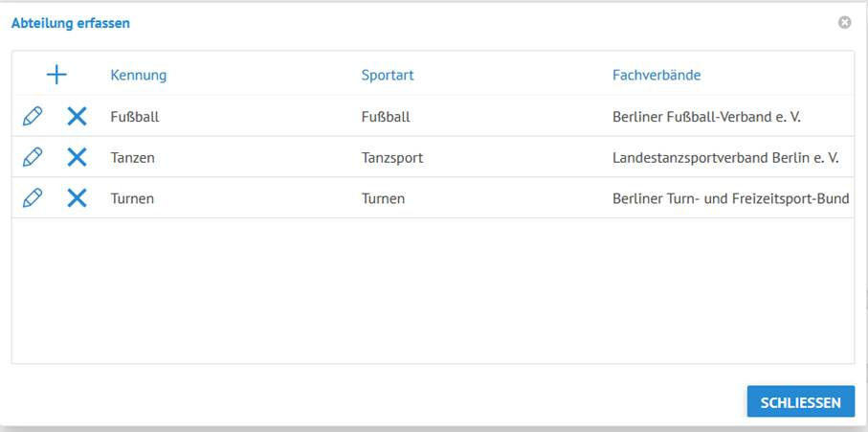Image resolution: width=868 pixels, height=432 pixels.
Task: Click Tanzsport in the Sportart column
Action: coord(392,158)
